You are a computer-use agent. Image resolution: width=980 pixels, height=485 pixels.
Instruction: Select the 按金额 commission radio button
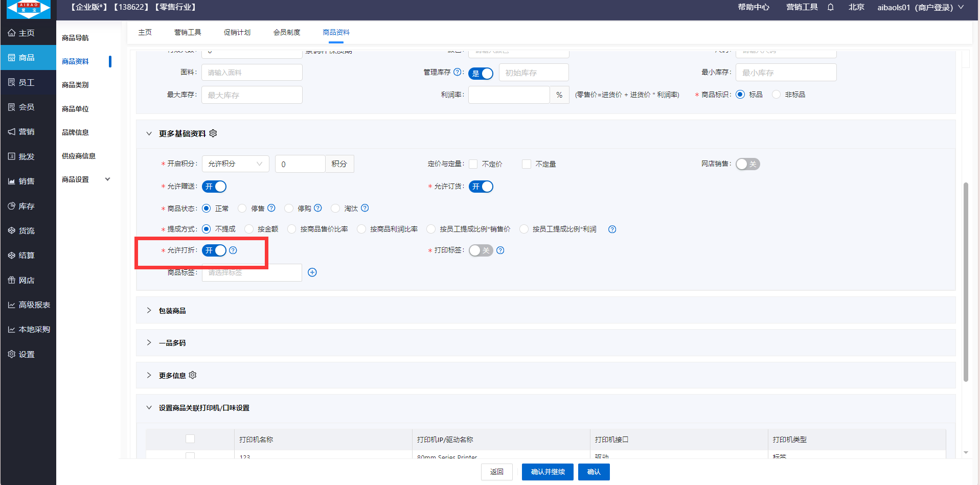click(249, 229)
